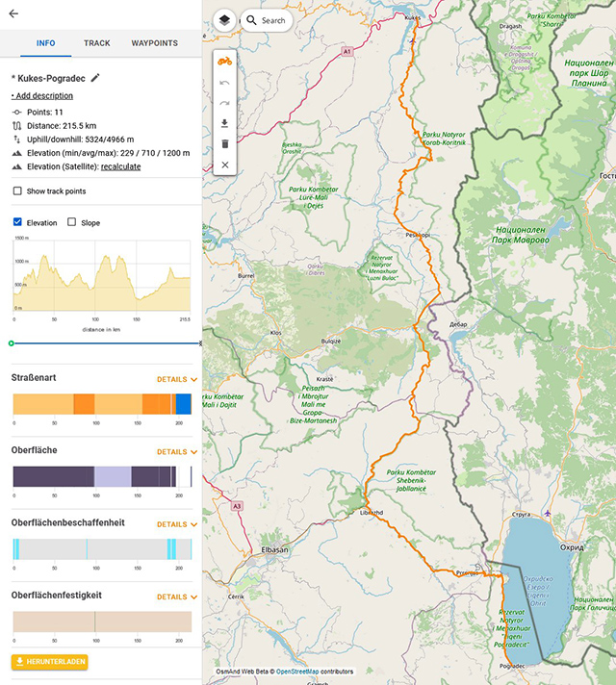Download track from map toolbar
Screen dimensions: 616x685
pos(224,123)
